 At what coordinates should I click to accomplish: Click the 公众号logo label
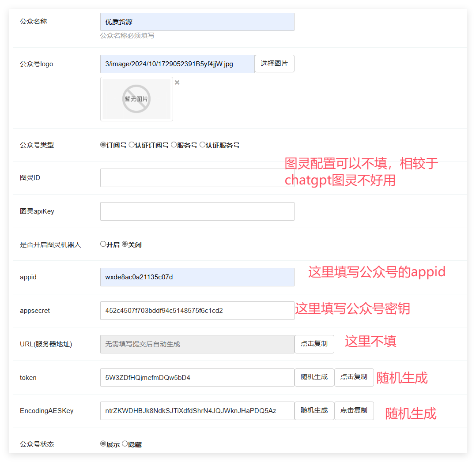[x=36, y=64]
